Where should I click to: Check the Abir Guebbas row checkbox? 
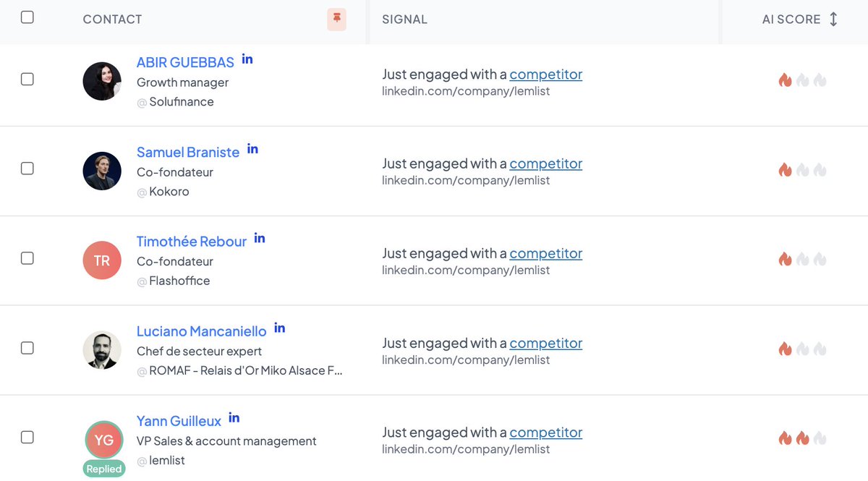point(27,79)
